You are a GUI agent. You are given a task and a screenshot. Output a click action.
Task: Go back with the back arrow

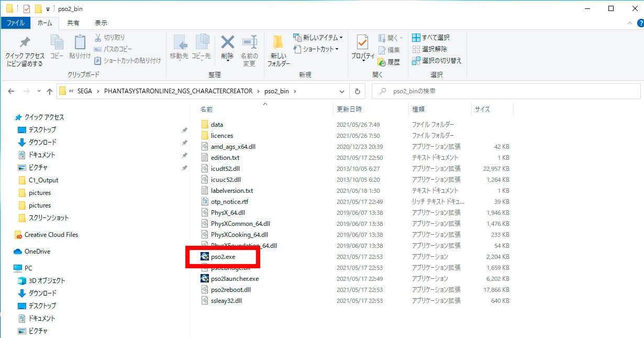click(x=12, y=91)
